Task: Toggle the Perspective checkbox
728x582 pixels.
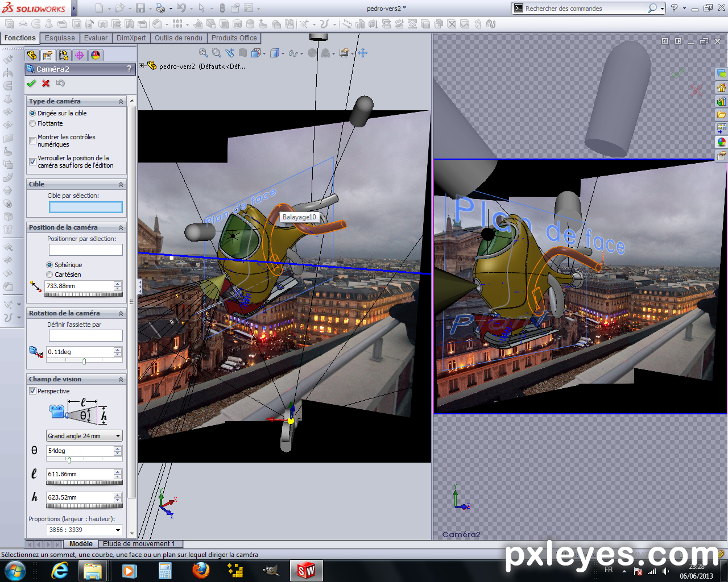Action: tap(32, 391)
